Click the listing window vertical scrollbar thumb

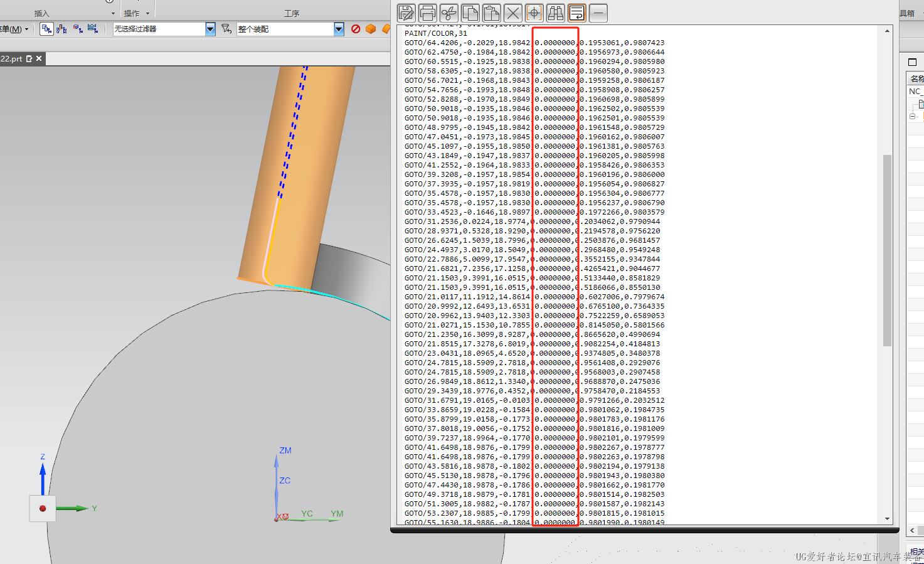click(x=887, y=250)
